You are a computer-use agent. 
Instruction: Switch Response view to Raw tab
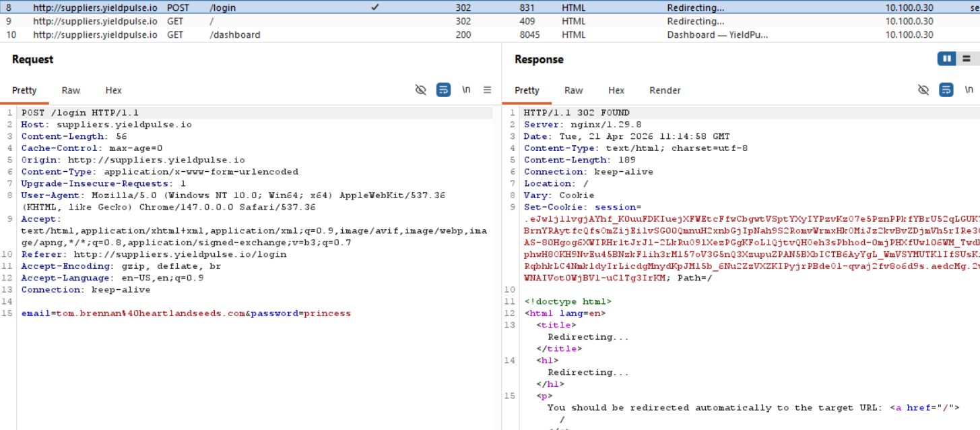click(573, 90)
